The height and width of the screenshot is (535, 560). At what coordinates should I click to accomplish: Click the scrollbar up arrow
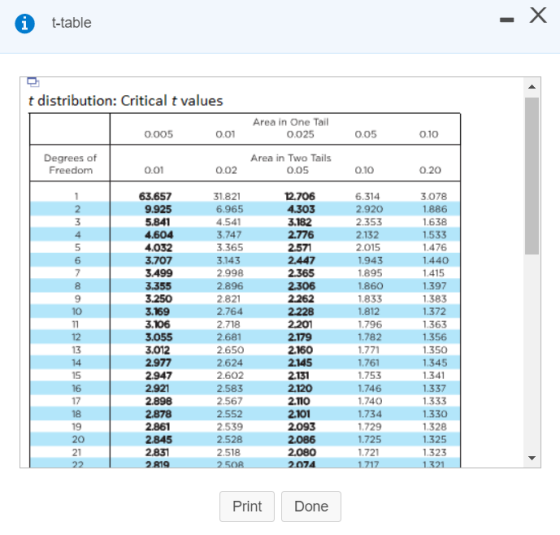(532, 87)
